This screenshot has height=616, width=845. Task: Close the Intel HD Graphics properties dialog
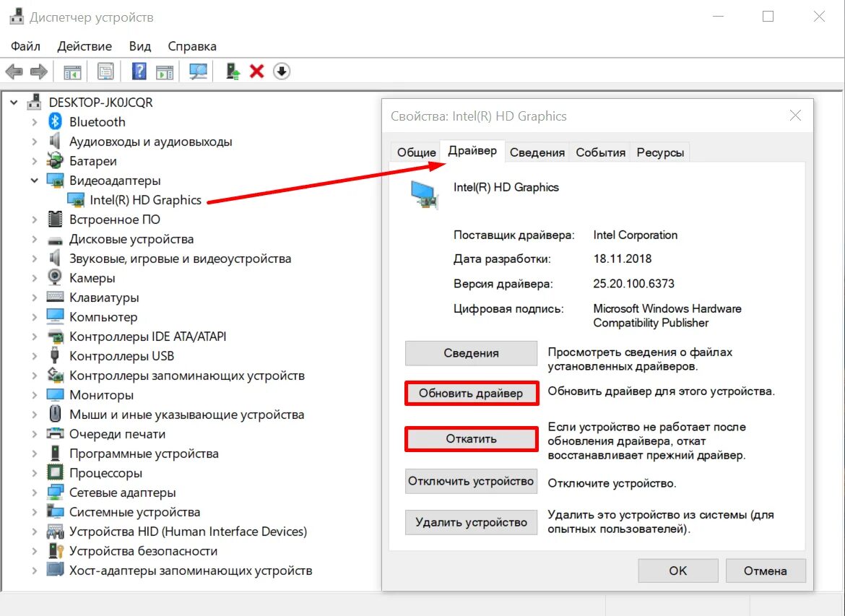pyautogui.click(x=795, y=116)
